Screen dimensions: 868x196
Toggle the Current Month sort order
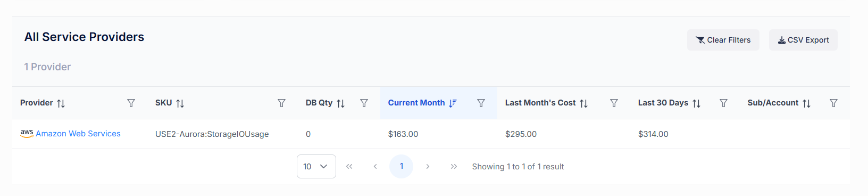point(453,103)
